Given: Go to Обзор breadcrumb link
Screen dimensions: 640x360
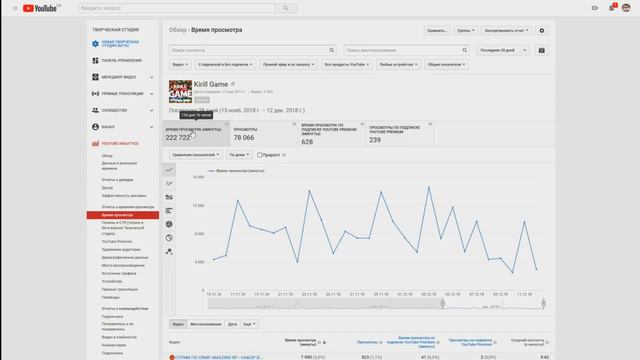Looking at the screenshot, I should (x=178, y=30).
